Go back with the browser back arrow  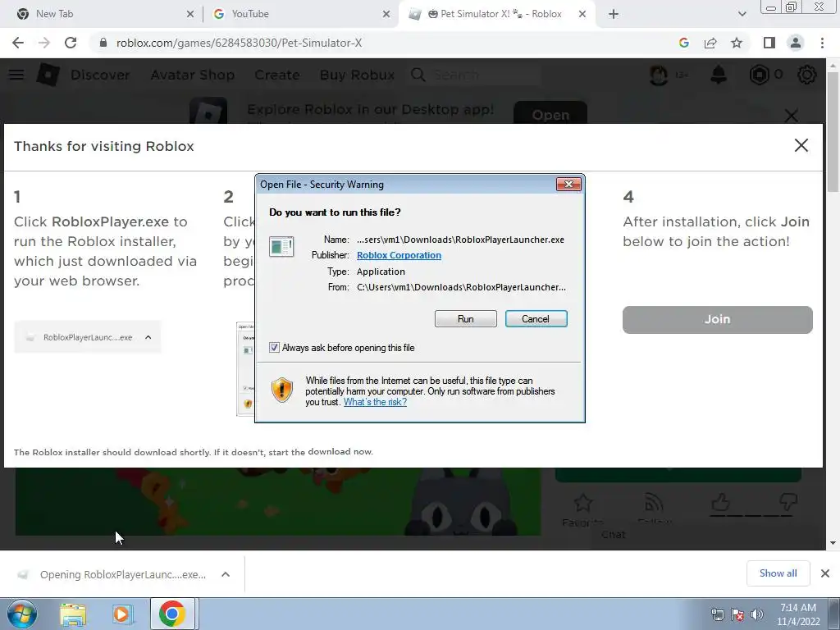pos(18,43)
